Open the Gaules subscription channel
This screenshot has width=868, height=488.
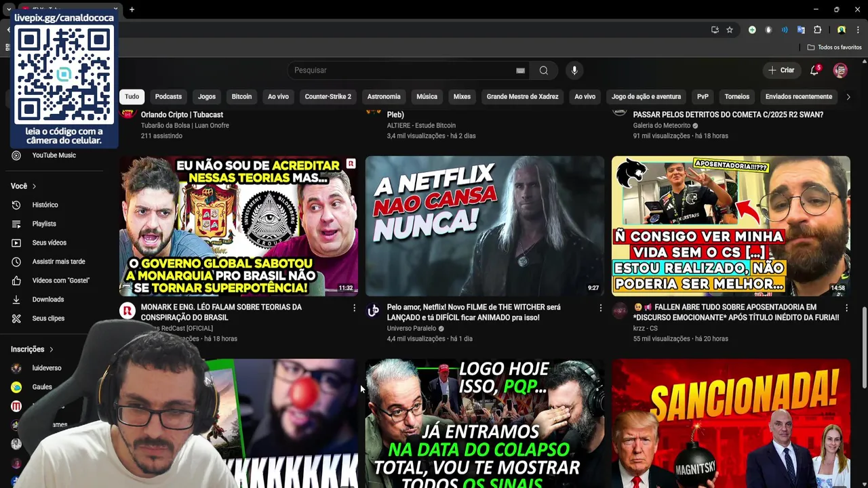click(42, 387)
